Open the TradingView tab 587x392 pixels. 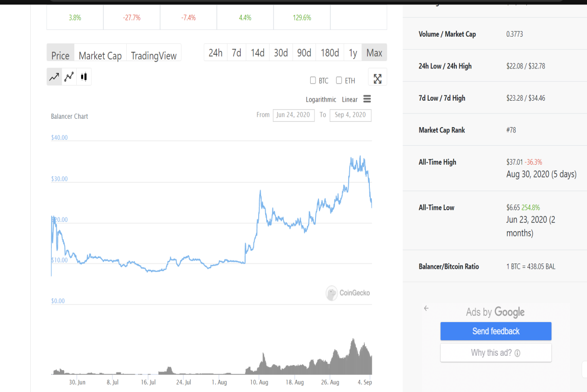tap(154, 55)
